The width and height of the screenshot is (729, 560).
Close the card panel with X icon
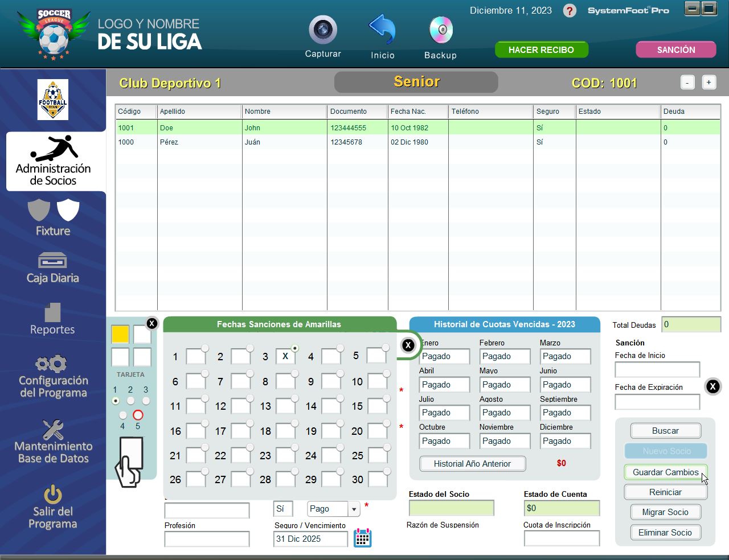(151, 323)
